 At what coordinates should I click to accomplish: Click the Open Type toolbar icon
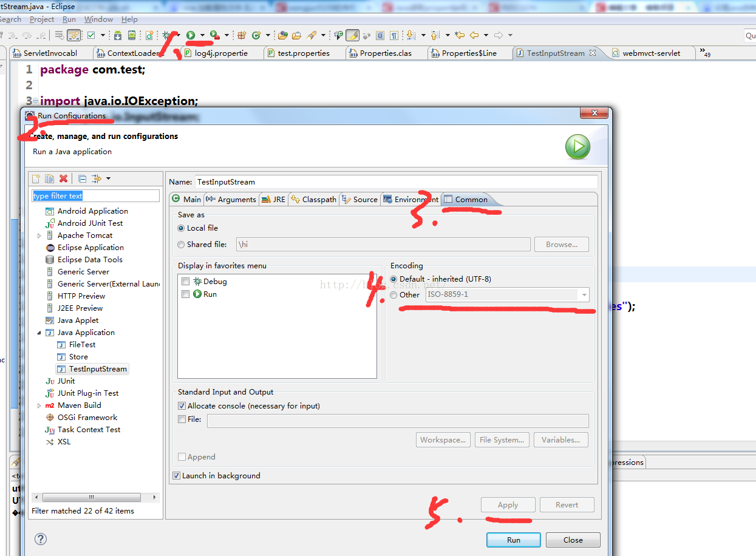[x=282, y=35]
